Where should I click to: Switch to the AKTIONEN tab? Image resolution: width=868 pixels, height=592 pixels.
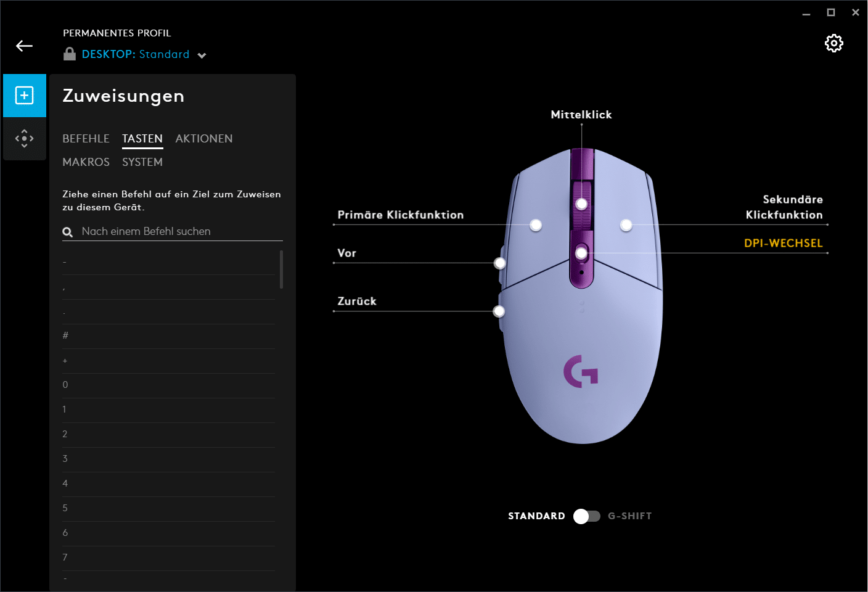coord(203,139)
